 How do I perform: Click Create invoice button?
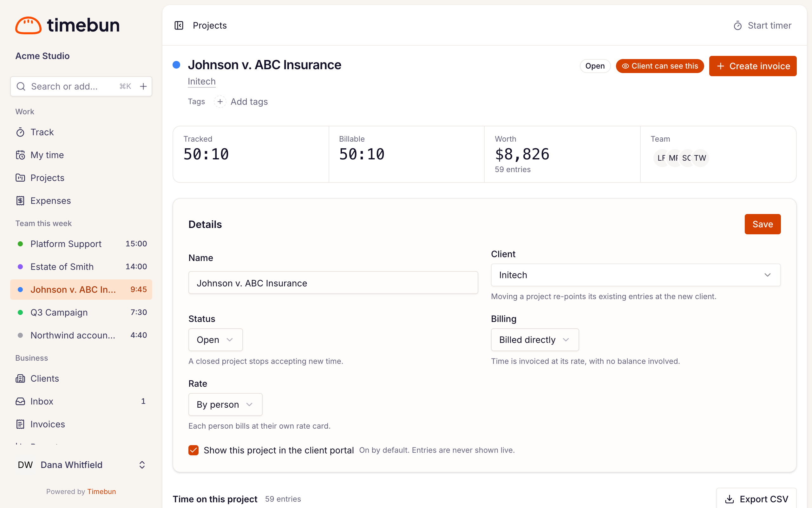(753, 66)
